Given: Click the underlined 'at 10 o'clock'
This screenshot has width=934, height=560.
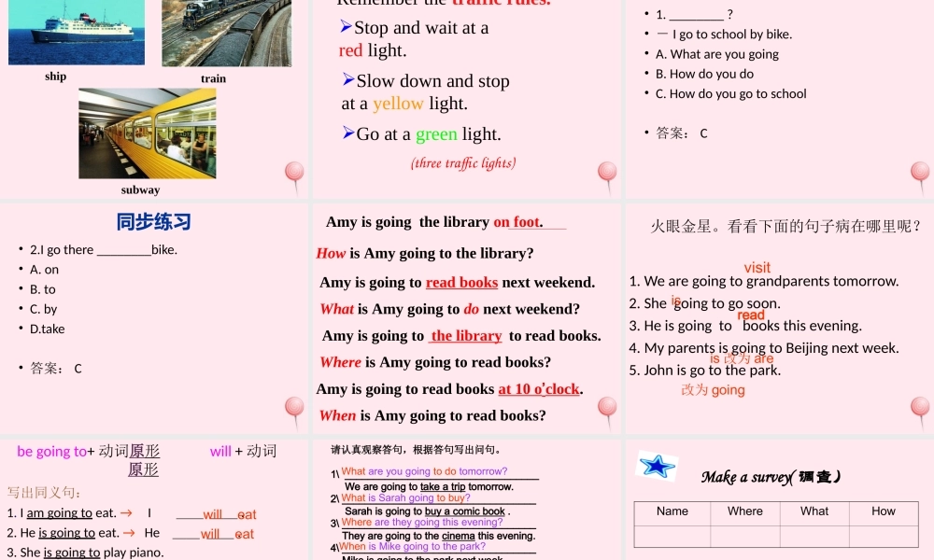Looking at the screenshot, I should click(x=539, y=389).
